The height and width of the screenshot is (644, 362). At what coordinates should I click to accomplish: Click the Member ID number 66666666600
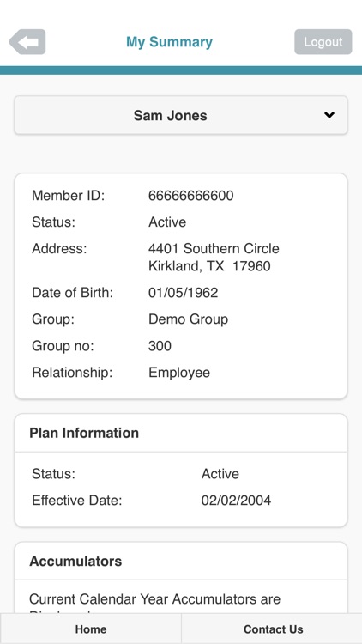pyautogui.click(x=190, y=196)
